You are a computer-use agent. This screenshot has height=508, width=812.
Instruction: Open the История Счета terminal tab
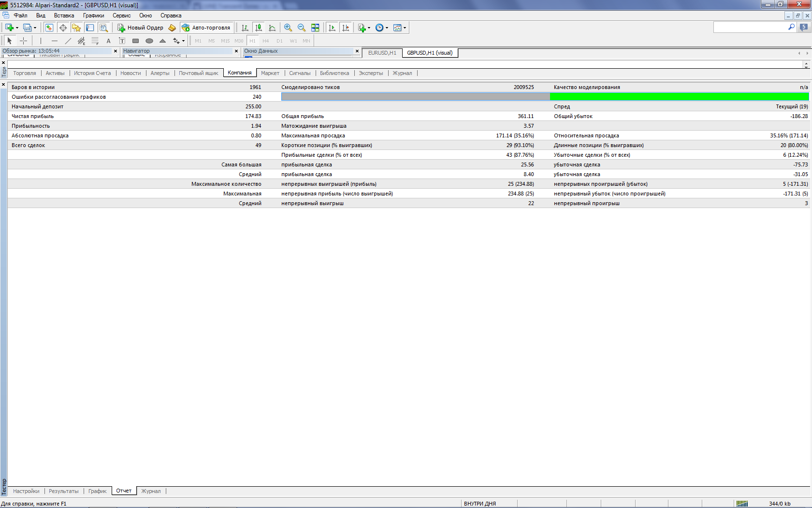[92, 73]
